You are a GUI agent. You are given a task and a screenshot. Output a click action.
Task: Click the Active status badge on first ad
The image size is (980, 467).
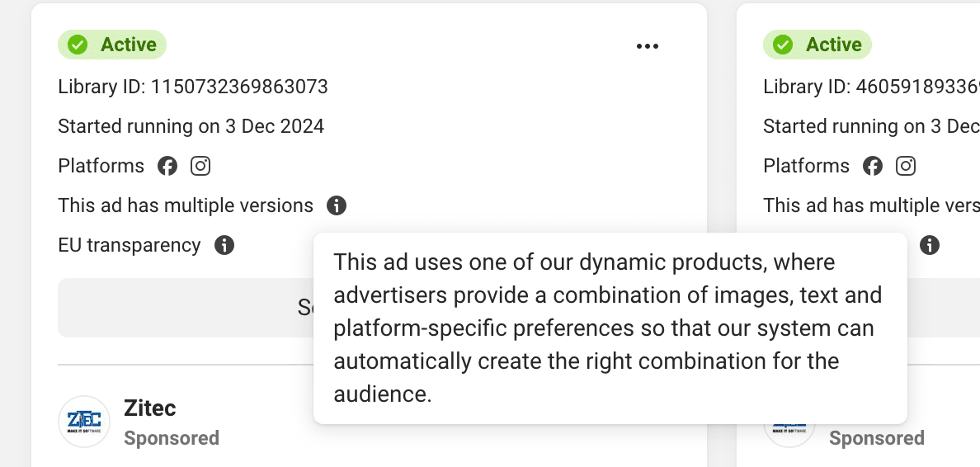tap(112, 45)
